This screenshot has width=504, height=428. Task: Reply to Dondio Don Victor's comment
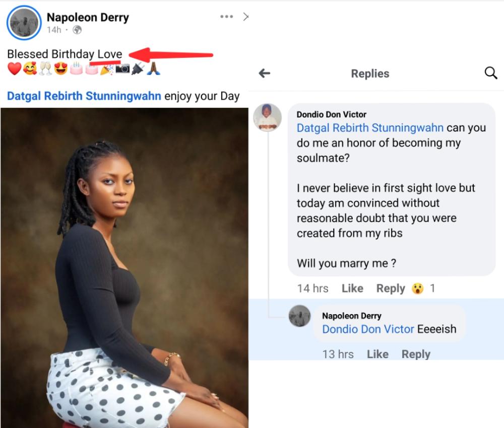click(x=391, y=289)
